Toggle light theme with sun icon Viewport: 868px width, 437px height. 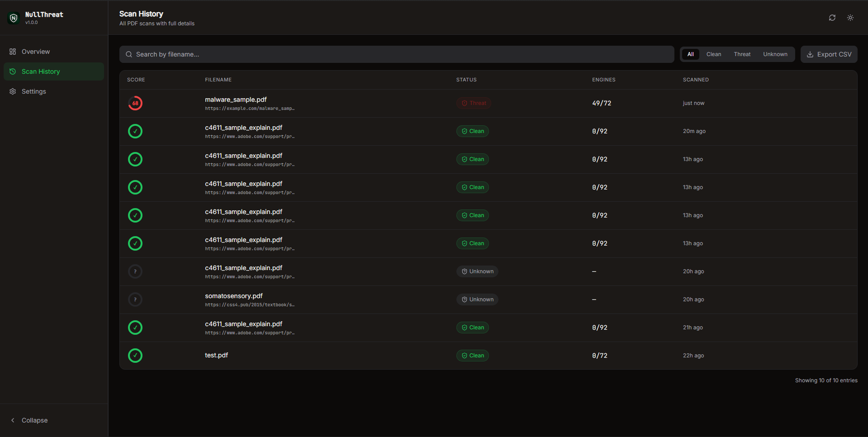tap(850, 18)
